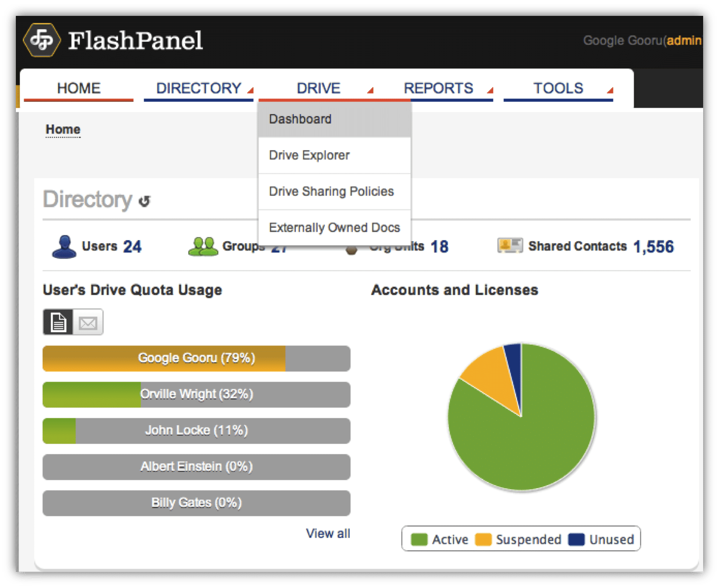Click the admin link in header

(684, 41)
